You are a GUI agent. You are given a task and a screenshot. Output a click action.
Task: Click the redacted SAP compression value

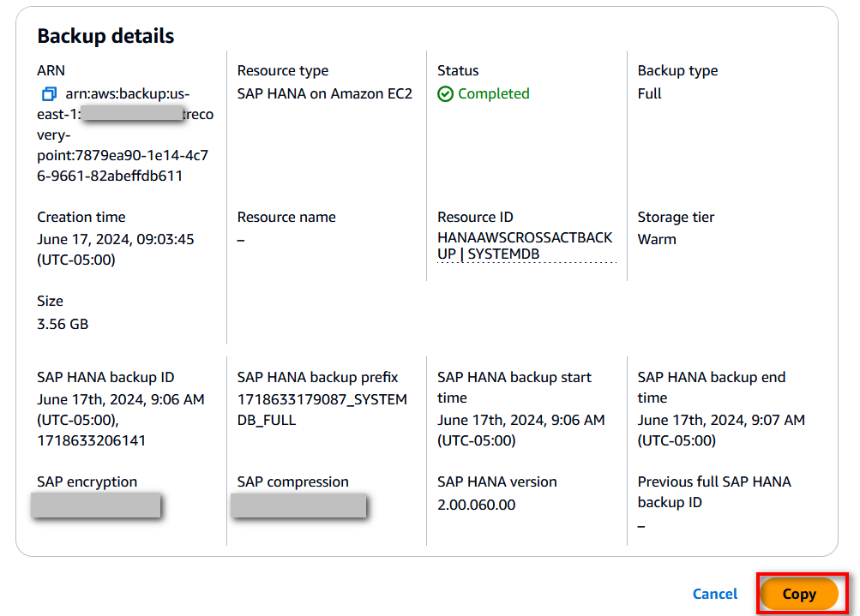(298, 506)
